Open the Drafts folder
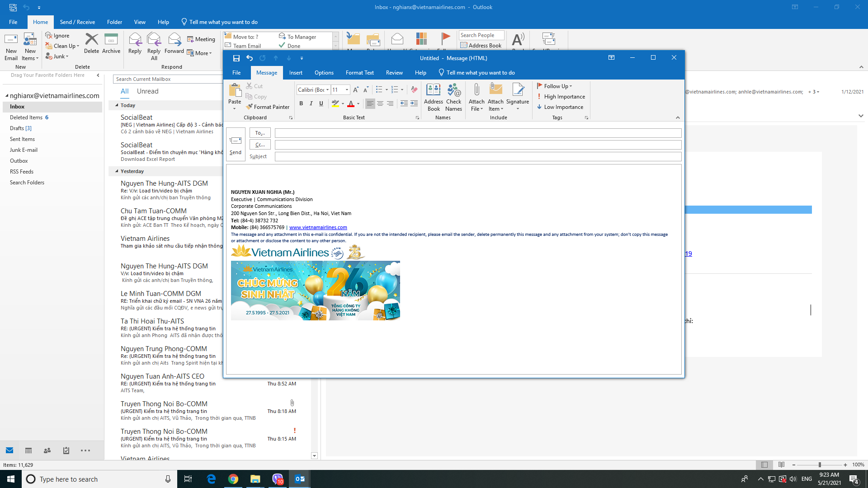The image size is (868, 488). 21,128
